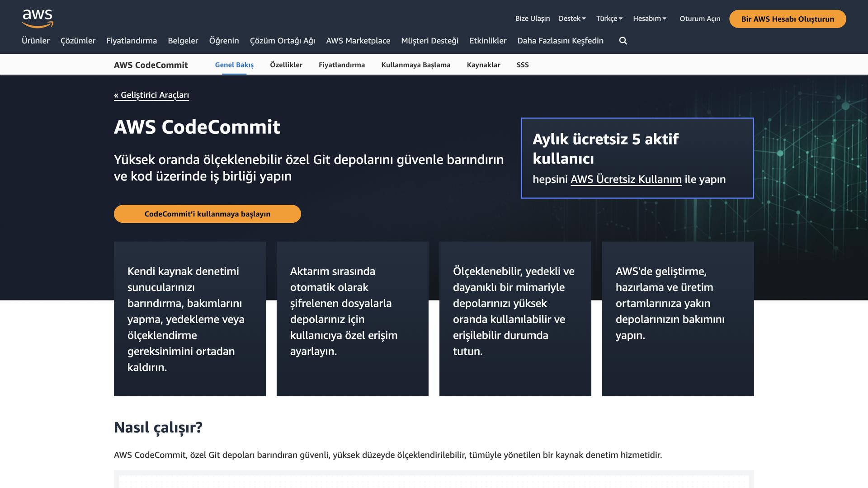Click Oturum Açın to sign in
The height and width of the screenshot is (488, 868).
[x=699, y=19]
